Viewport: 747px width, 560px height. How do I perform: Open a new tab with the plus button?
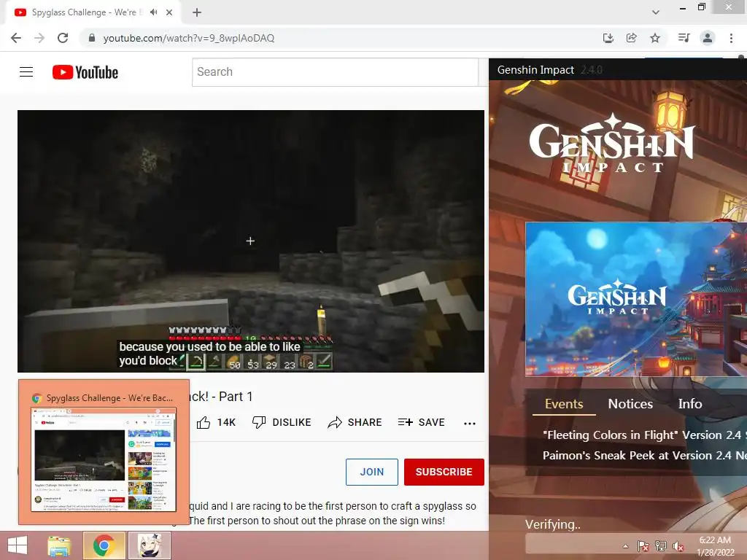(197, 12)
